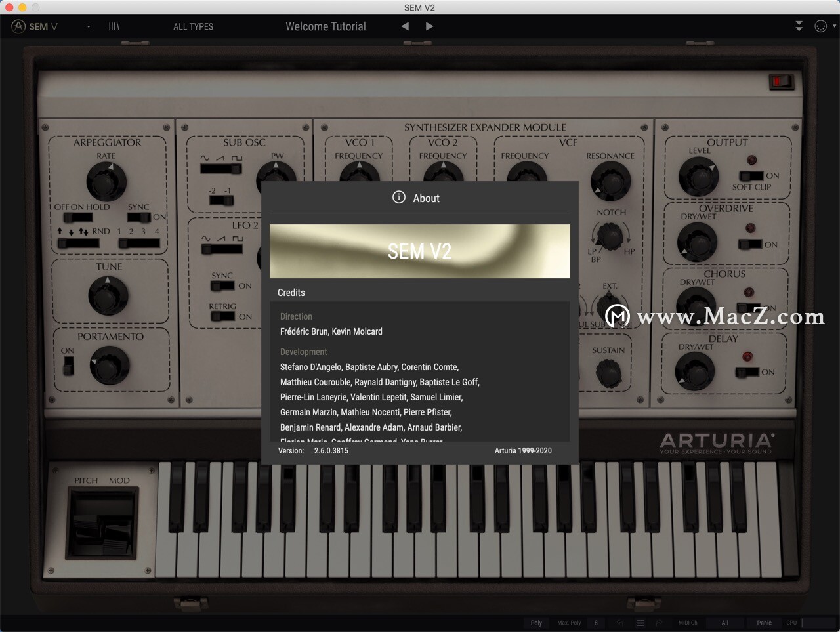Go to the previous preset arrow
The height and width of the screenshot is (632, 840).
pos(405,26)
